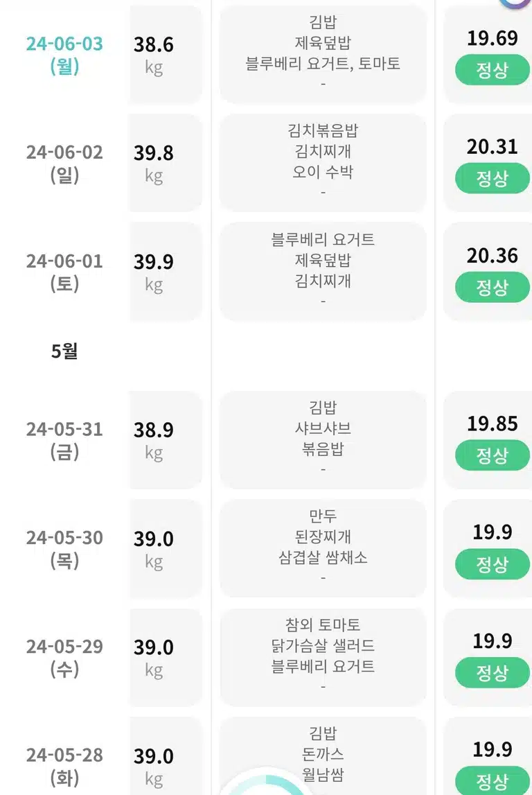The image size is (532, 795).
Task: Tap the 정상 badge under 19.85
Action: [492, 455]
